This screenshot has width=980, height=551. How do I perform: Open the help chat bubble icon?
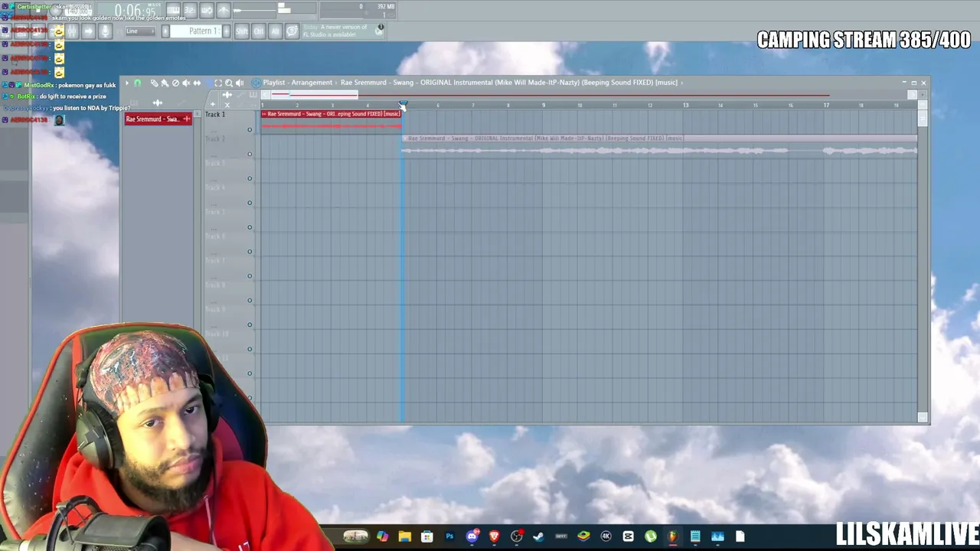click(292, 31)
